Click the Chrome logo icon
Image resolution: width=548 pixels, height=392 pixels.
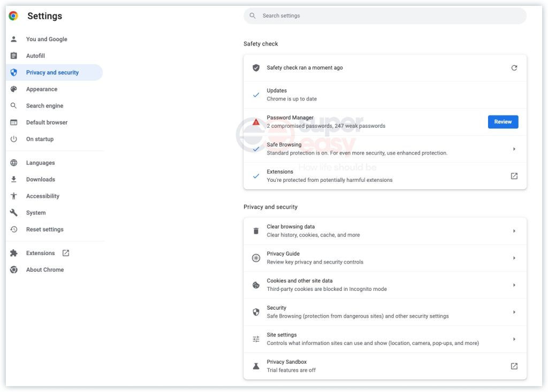pyautogui.click(x=13, y=16)
